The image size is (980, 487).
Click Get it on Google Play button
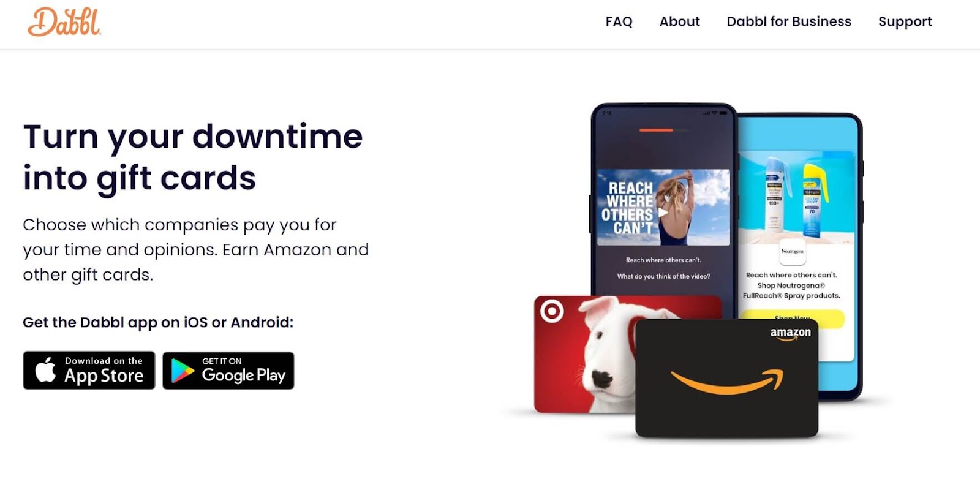228,371
